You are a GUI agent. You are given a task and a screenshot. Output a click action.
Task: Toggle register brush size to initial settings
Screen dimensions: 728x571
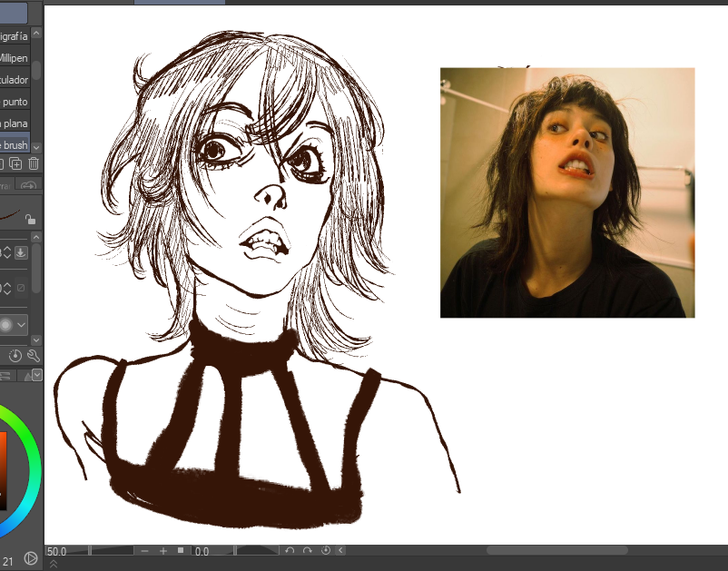pyautogui.click(x=21, y=252)
